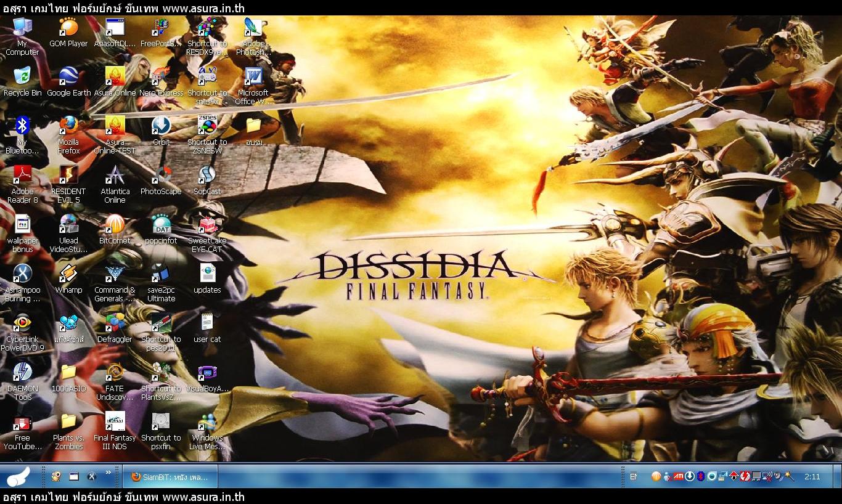This screenshot has height=504, width=842.
Task: Open updates file icon
Action: (207, 279)
